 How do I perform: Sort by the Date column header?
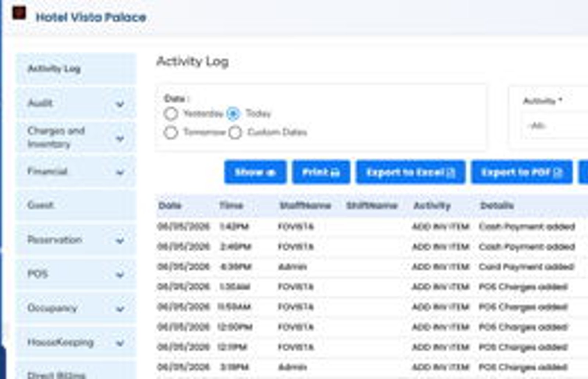[x=170, y=206]
